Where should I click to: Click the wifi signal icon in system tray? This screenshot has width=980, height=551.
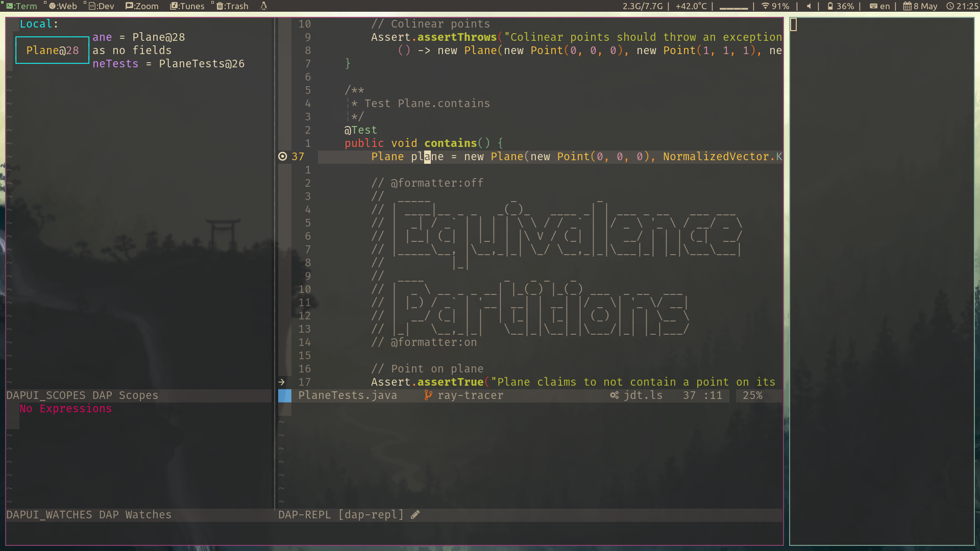(x=766, y=6)
